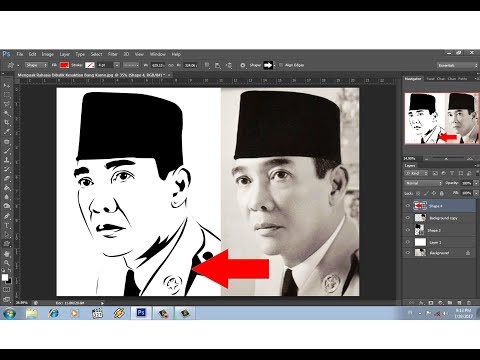Create new adjustment layer icon

pos(440,303)
